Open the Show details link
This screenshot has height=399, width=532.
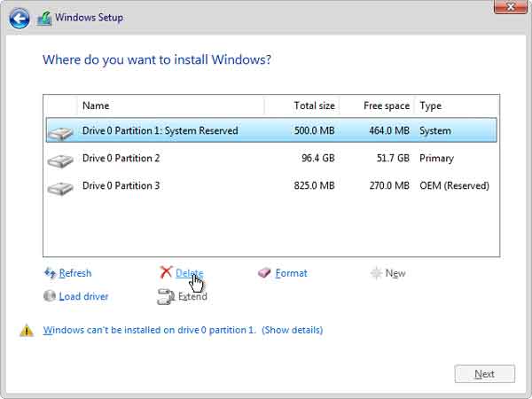[292, 330]
